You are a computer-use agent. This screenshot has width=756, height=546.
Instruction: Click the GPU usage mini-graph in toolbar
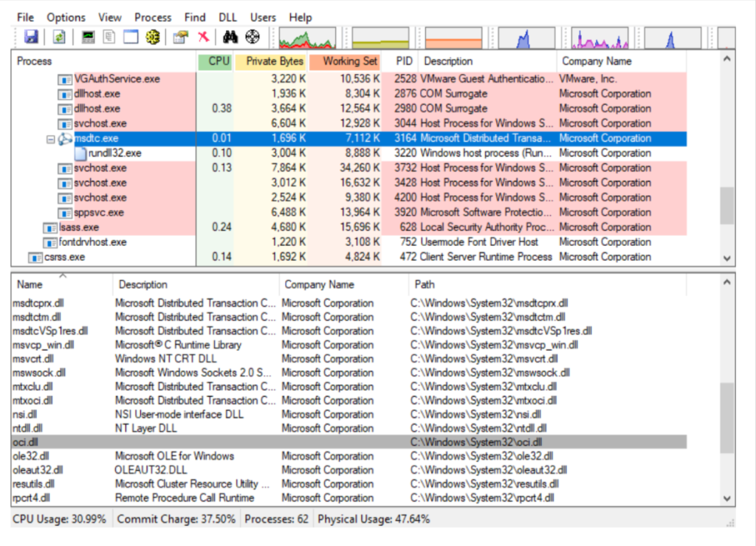(672, 36)
